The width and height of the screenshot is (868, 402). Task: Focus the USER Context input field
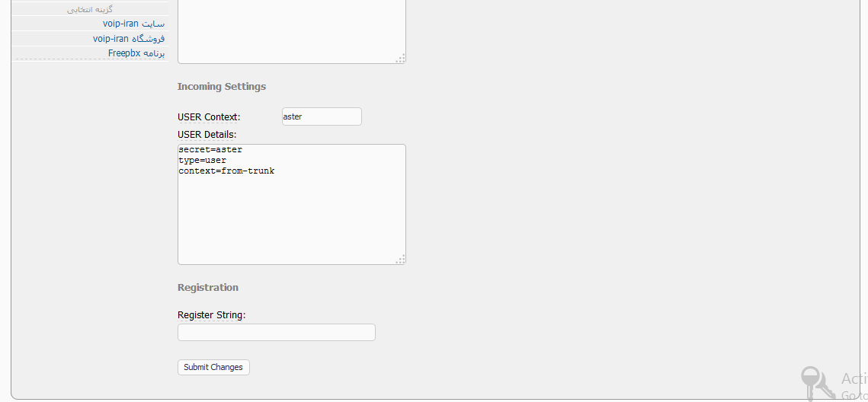(321, 116)
